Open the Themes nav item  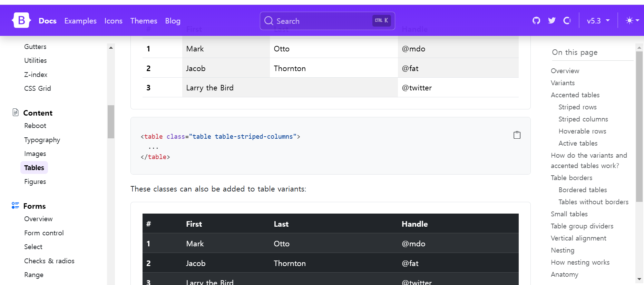[x=144, y=21]
